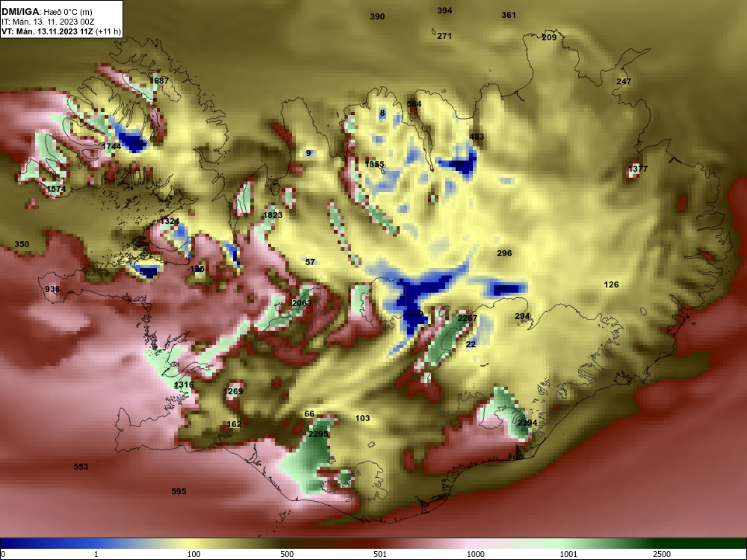
Task: Click the map value 209
Action: (549, 37)
